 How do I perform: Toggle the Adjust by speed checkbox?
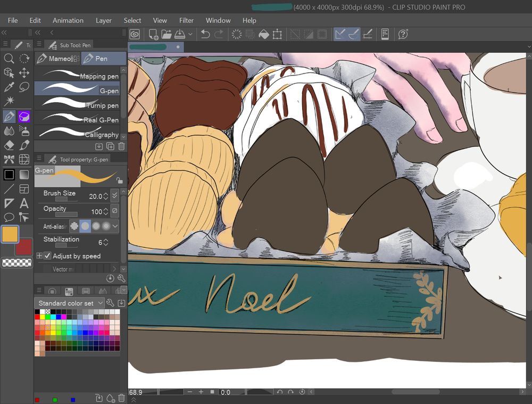[x=47, y=256]
